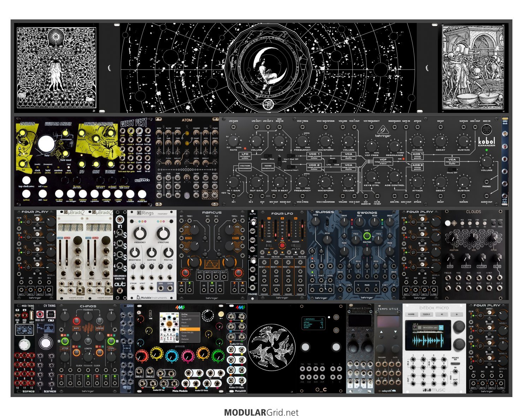Click the play button on bitbox micro screen
The width and height of the screenshot is (523, 420).
pos(441,328)
